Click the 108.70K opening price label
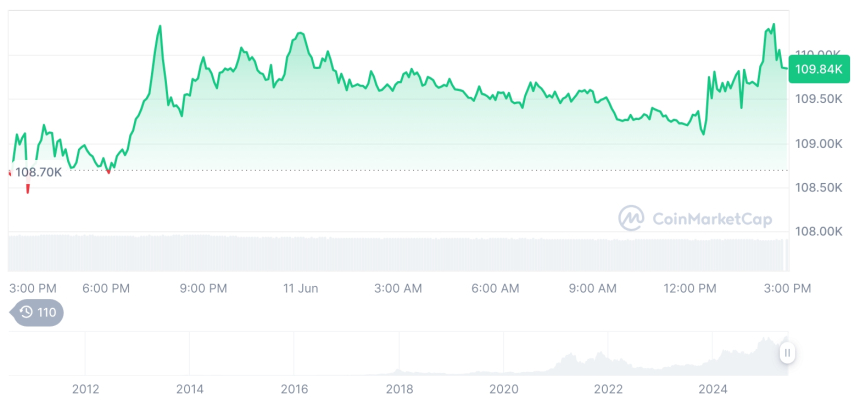Viewport: 860px width, 401px height. pos(39,172)
